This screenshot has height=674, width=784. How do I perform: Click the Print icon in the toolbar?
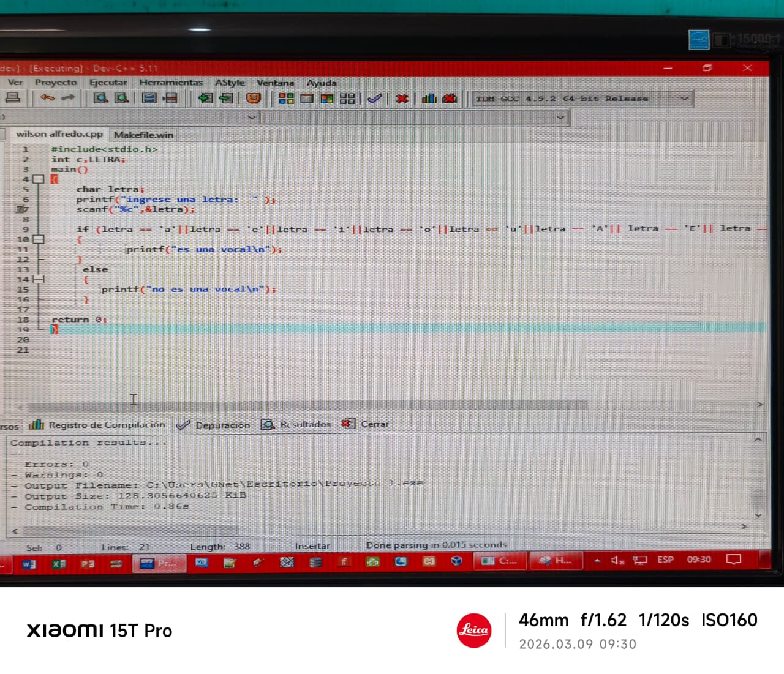pyautogui.click(x=13, y=98)
